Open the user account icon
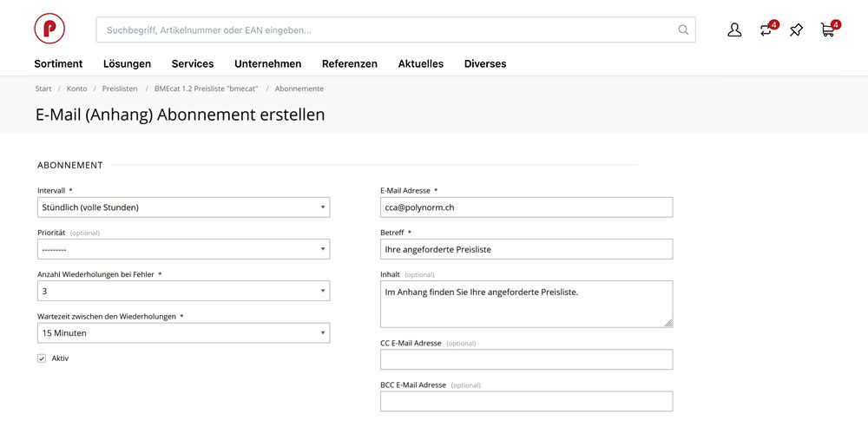Image resolution: width=868 pixels, height=434 pixels. tap(734, 30)
